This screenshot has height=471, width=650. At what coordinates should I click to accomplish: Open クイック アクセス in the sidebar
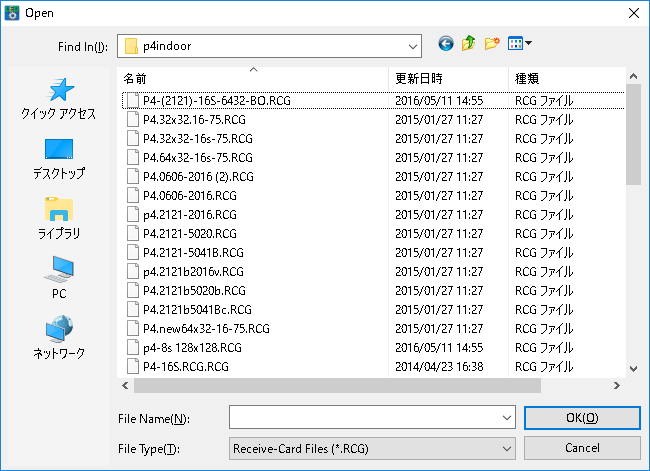(x=58, y=99)
